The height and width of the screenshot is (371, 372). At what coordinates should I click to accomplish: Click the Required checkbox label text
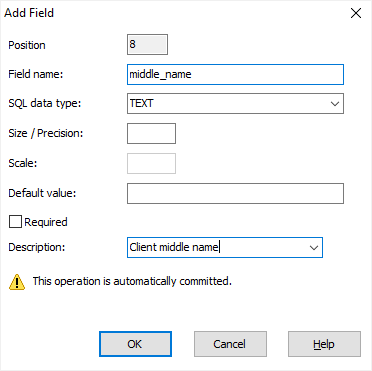[46, 222]
